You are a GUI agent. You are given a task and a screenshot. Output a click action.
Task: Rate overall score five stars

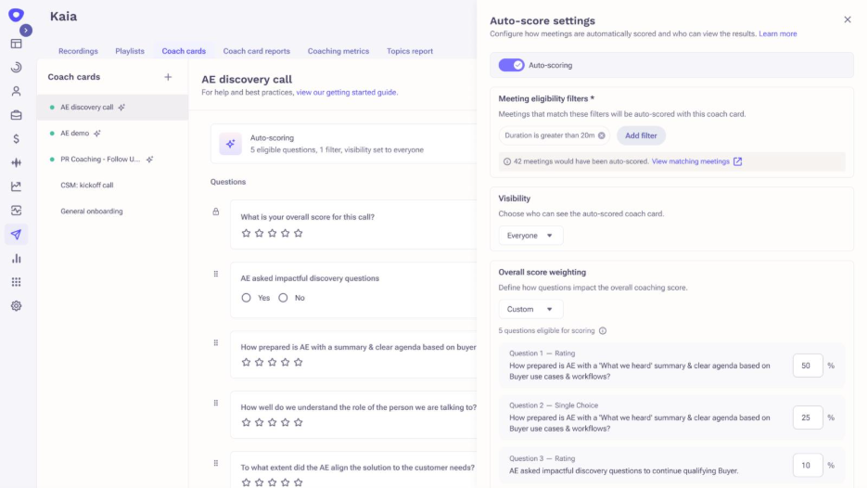[x=299, y=233]
